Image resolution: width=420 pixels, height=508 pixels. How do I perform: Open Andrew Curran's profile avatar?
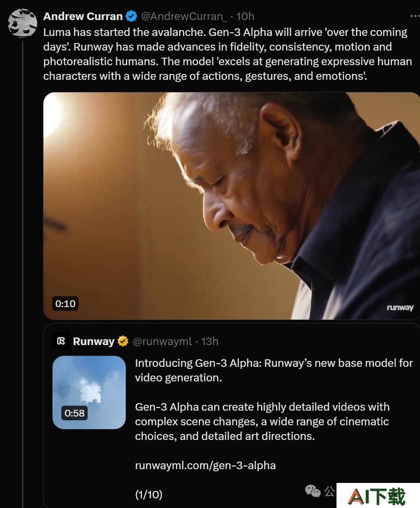(23, 23)
